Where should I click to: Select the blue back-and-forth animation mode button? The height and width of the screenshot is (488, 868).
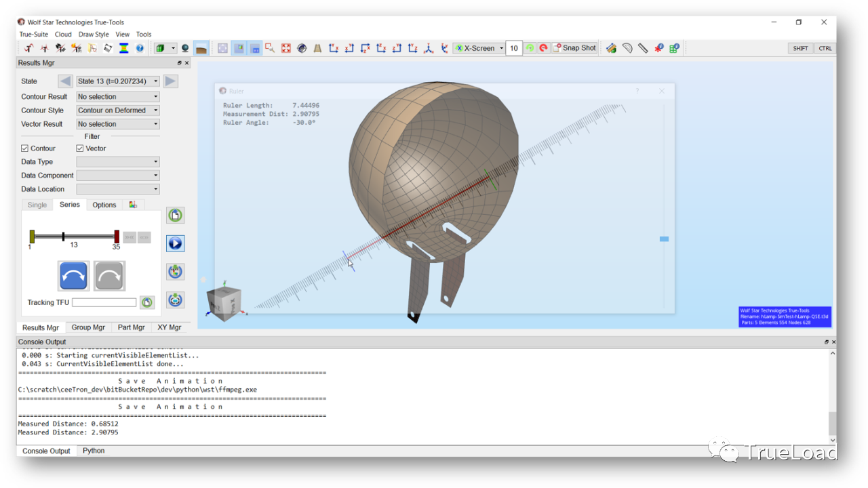pos(73,276)
